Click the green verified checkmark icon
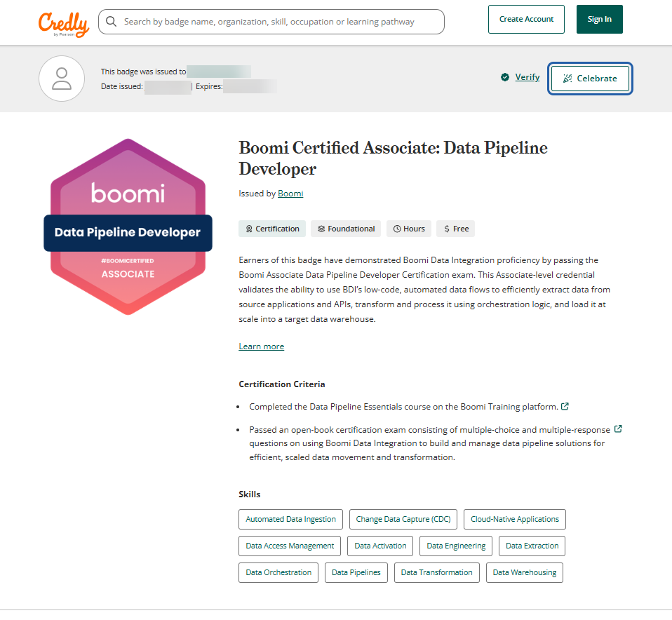Image resolution: width=672 pixels, height=620 pixels. pos(505,77)
